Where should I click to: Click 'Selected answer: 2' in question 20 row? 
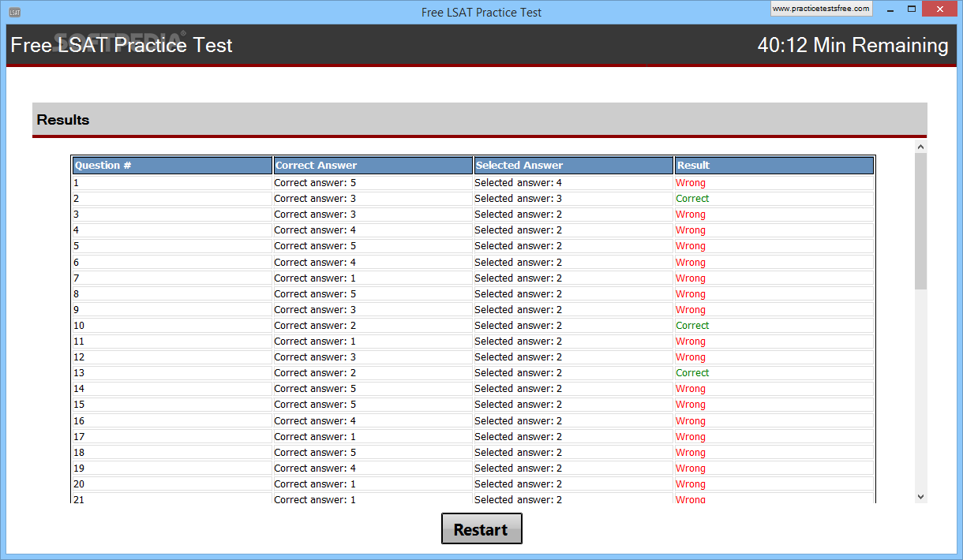pos(518,484)
